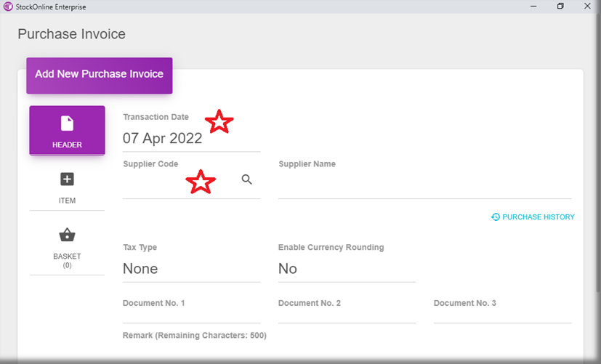Click the StockOnline Enterprise app icon
The image size is (601, 364).
coord(8,6)
